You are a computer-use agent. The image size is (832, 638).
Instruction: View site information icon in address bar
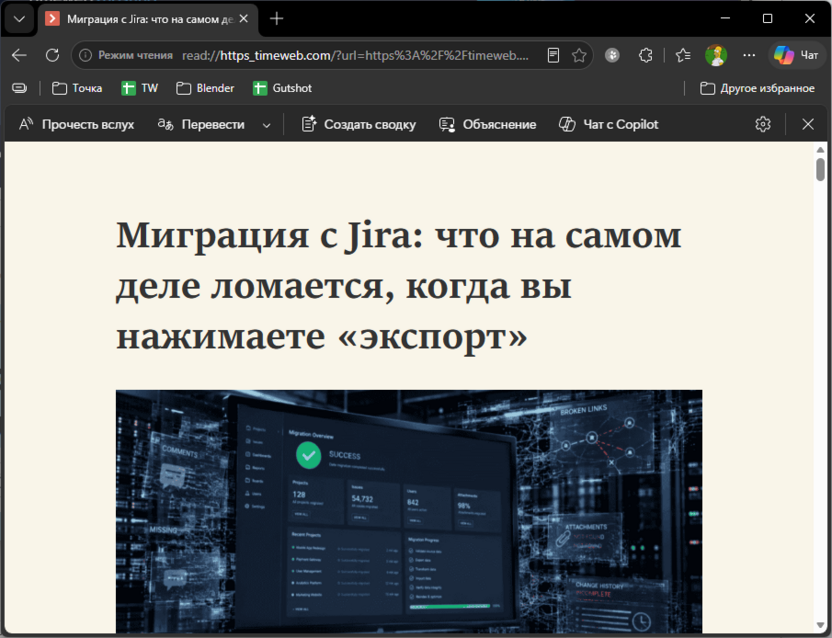(x=85, y=55)
